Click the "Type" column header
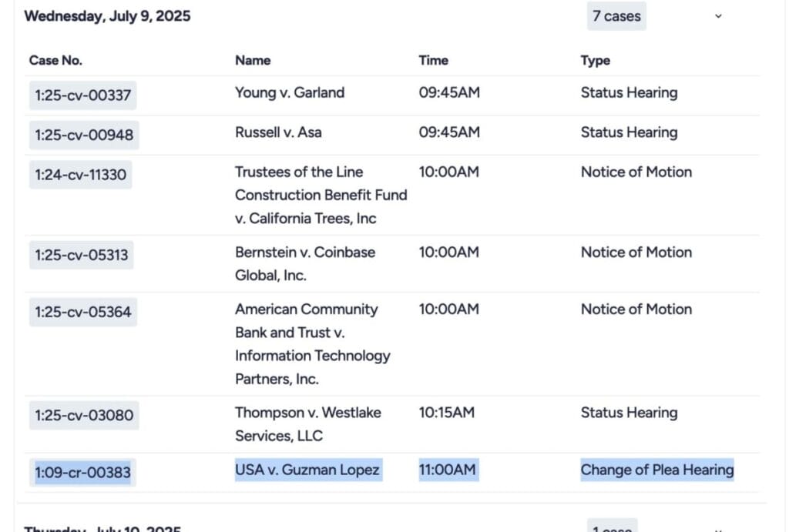789x532 pixels. 595,60
